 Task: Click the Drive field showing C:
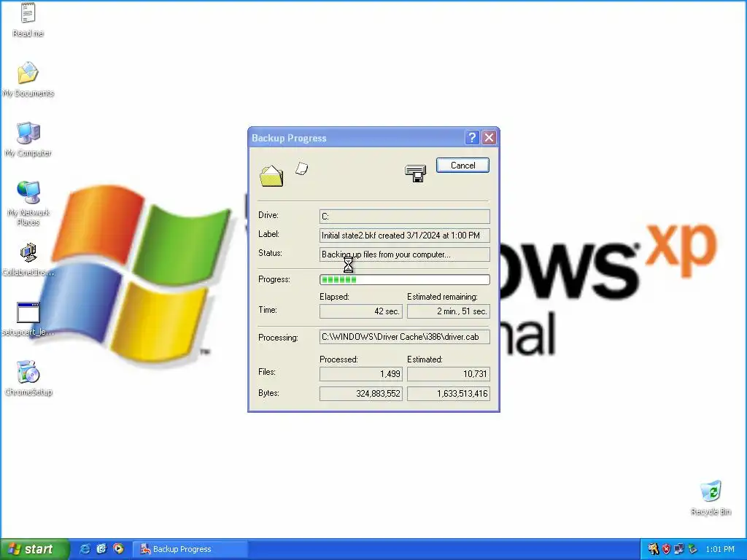point(404,216)
